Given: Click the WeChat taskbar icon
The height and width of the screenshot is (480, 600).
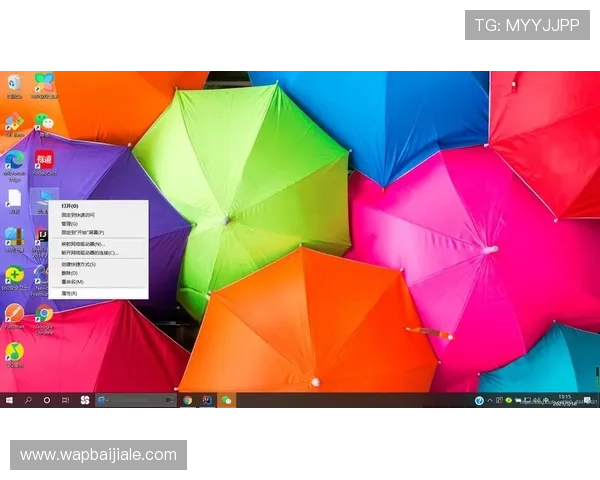Looking at the screenshot, I should pyautogui.click(x=227, y=400).
